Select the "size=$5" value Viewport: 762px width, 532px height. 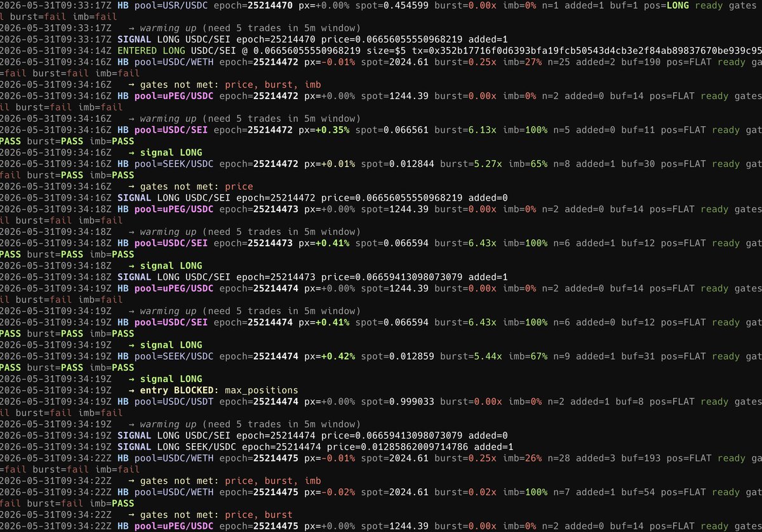[x=385, y=50]
